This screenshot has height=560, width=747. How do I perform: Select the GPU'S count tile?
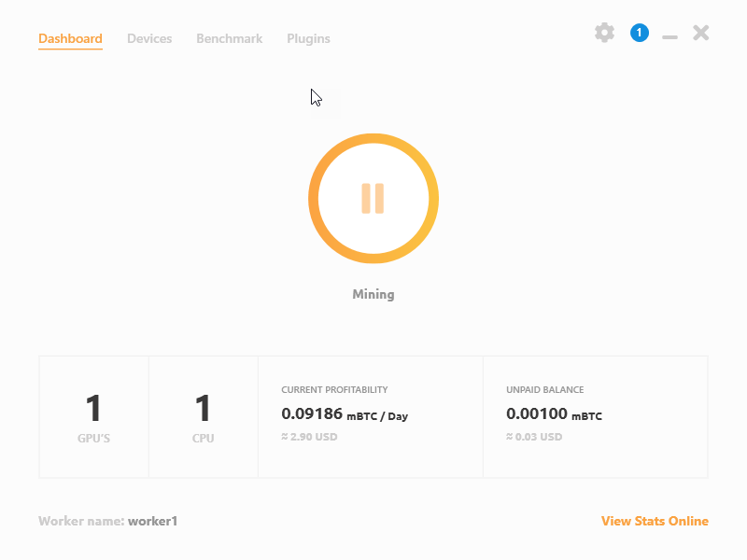coord(93,416)
